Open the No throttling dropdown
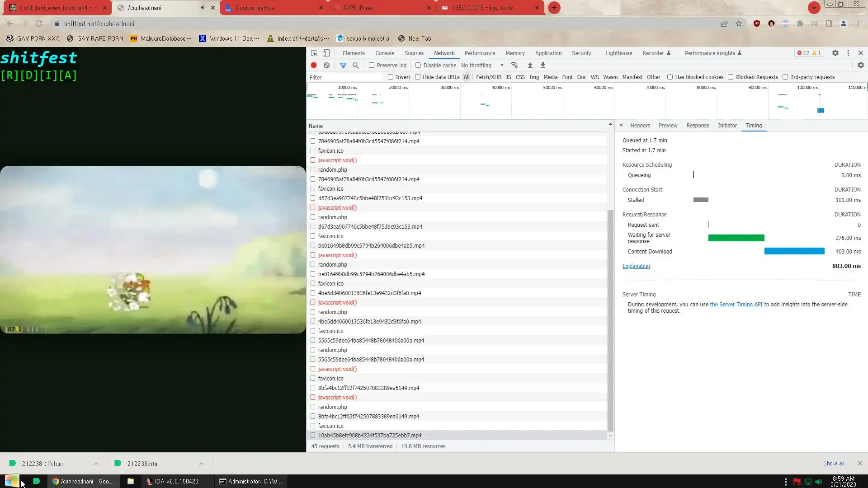The image size is (868, 488). (482, 65)
